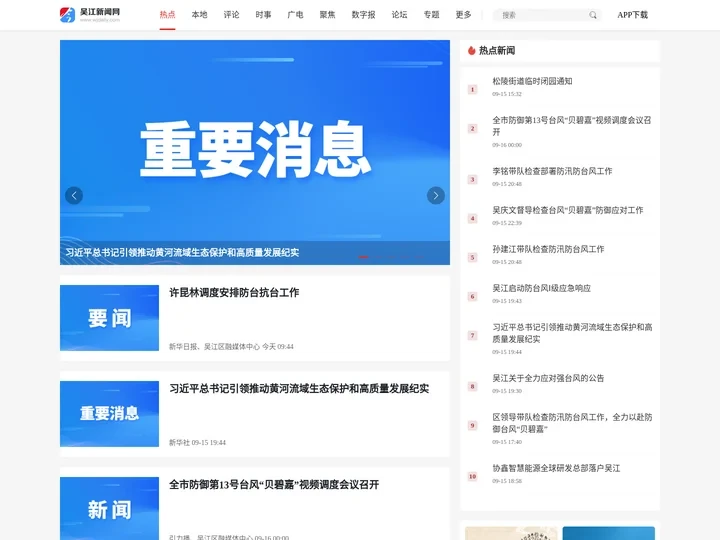Click rank badge number 1

(472, 90)
